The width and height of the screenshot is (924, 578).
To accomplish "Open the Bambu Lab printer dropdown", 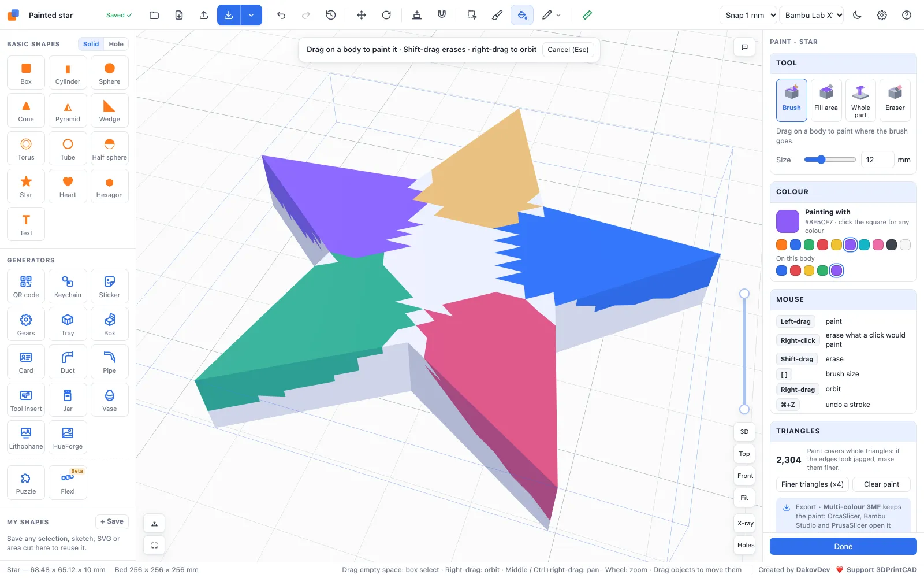I will coord(811,15).
